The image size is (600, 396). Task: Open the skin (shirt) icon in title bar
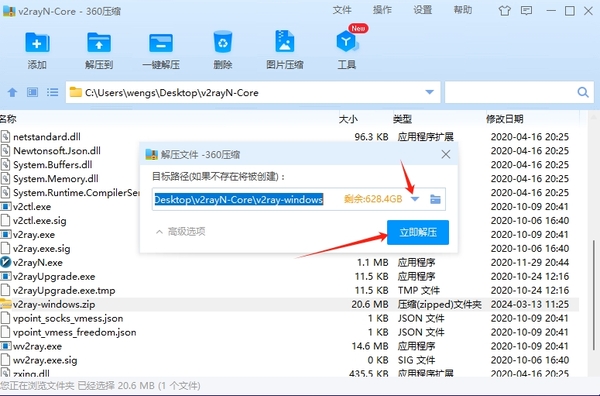(504, 11)
